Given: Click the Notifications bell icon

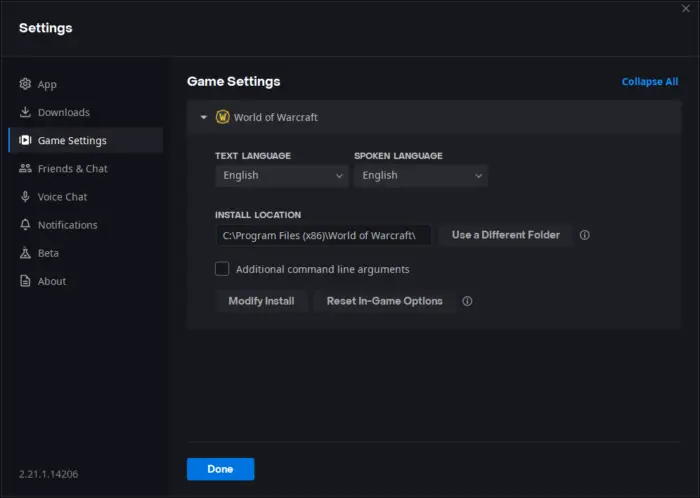Looking at the screenshot, I should pyautogui.click(x=25, y=224).
